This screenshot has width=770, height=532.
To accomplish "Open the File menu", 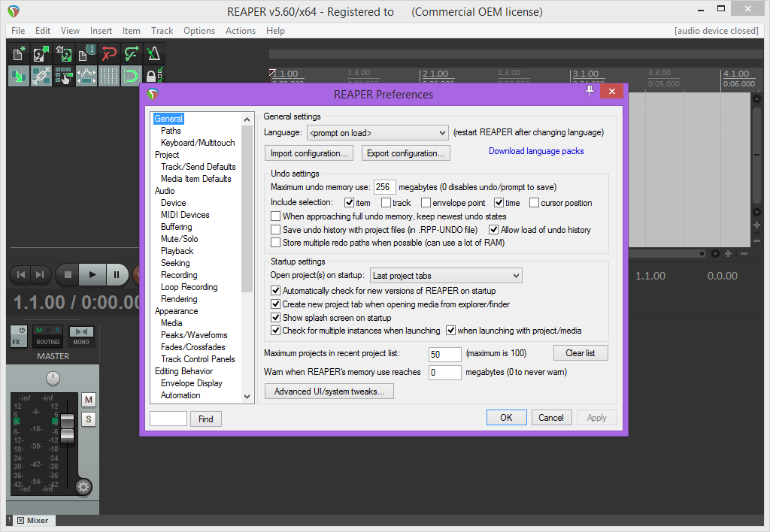I will [x=18, y=30].
